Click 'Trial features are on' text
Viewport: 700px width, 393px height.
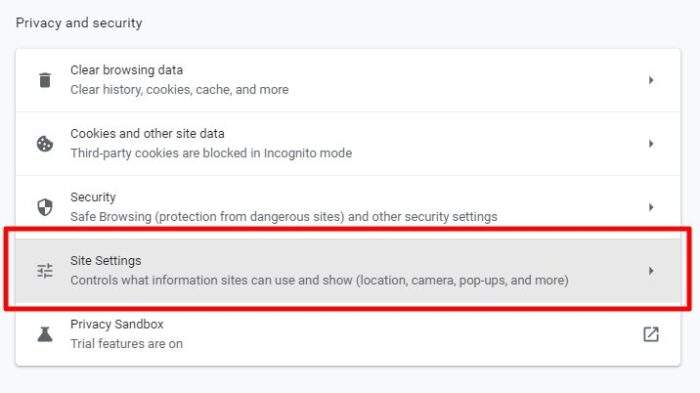[x=126, y=344]
